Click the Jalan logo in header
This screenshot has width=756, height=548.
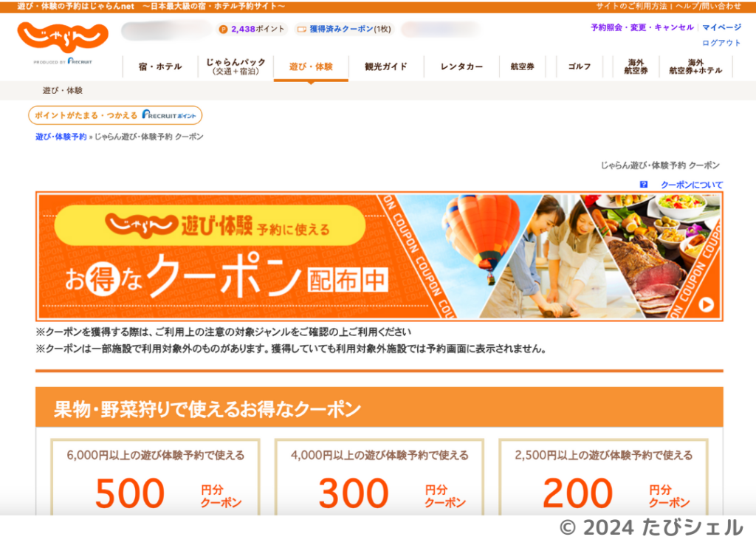(x=63, y=36)
